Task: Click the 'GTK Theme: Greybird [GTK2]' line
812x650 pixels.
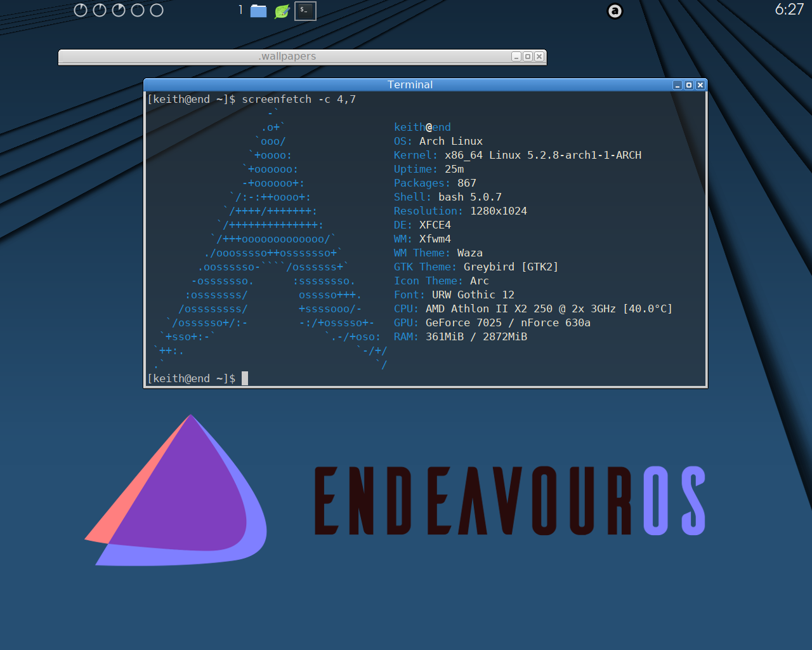Action: (x=476, y=267)
